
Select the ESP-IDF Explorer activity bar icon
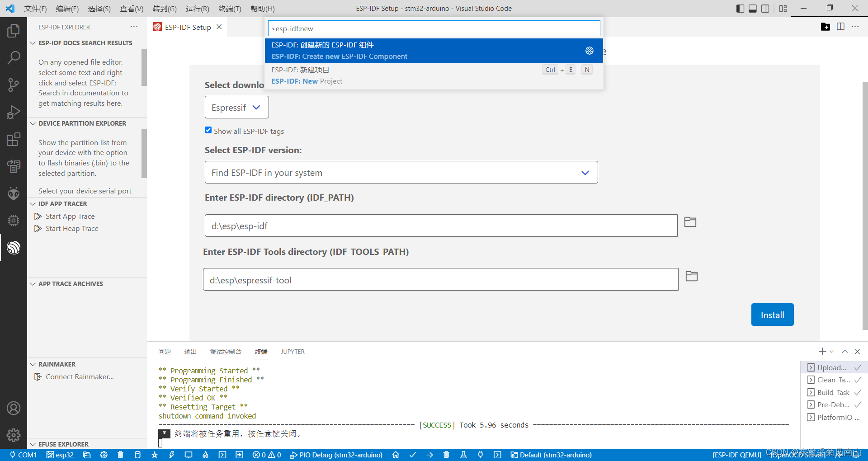(x=14, y=248)
